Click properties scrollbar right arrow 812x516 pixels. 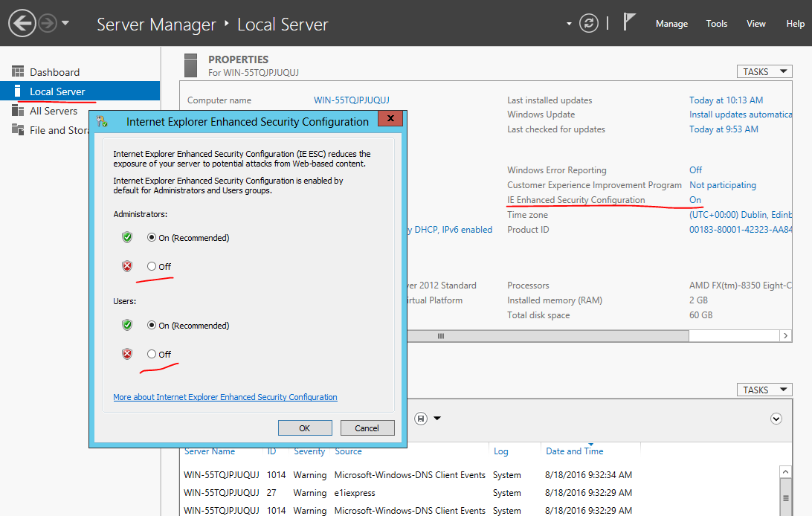tap(785, 336)
